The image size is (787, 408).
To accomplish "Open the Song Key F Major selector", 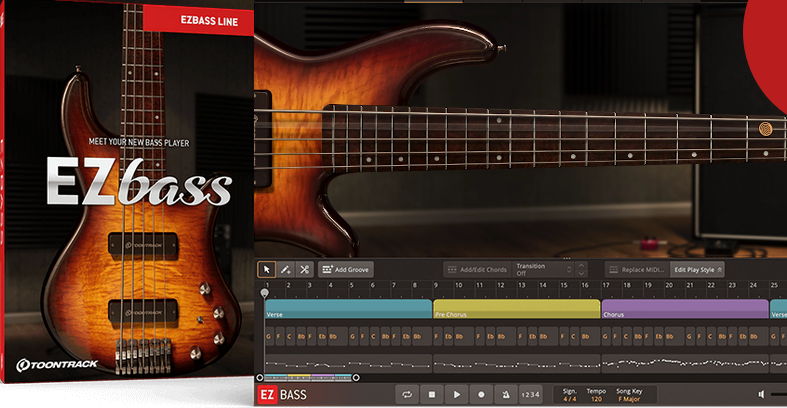I will coord(629,395).
